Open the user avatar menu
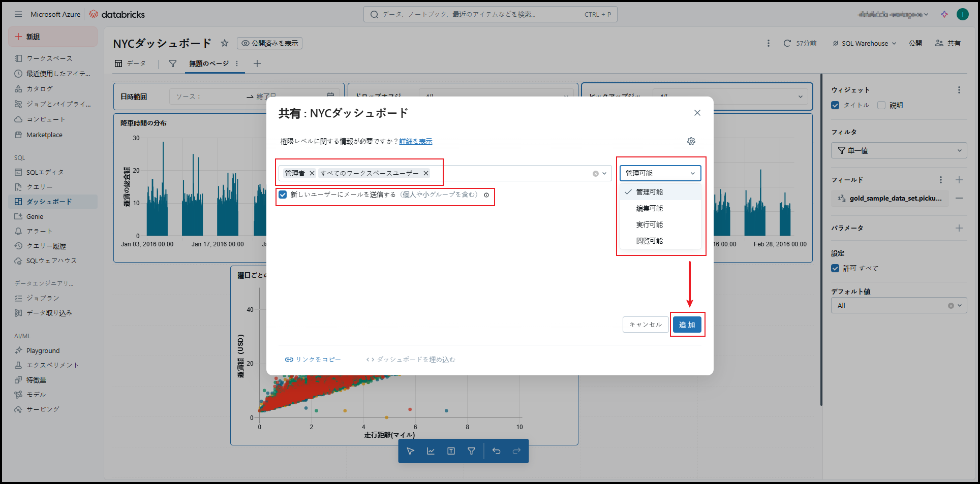The width and height of the screenshot is (980, 484). pyautogui.click(x=963, y=14)
